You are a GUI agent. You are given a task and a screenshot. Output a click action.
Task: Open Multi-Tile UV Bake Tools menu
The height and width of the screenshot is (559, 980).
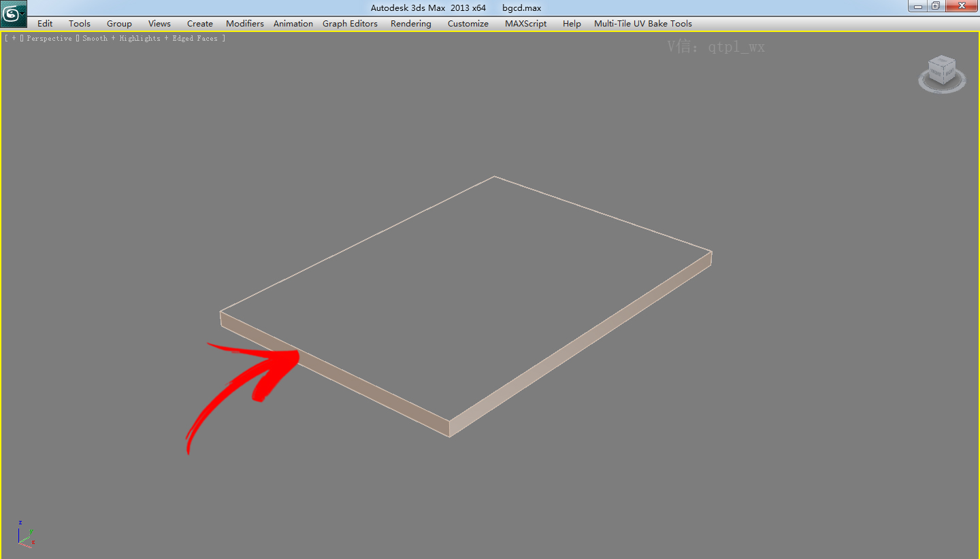tap(643, 23)
